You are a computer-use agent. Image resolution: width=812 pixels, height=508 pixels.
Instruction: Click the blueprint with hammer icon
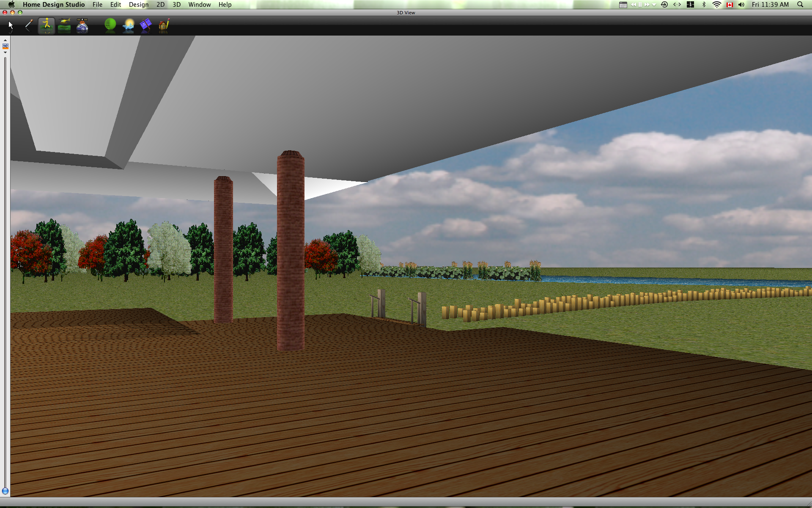[x=146, y=25]
